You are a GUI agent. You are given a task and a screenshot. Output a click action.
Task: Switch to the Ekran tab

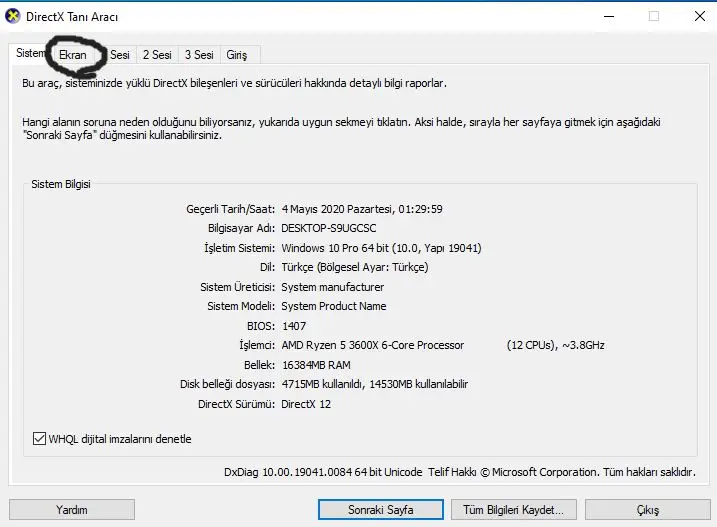click(73, 55)
